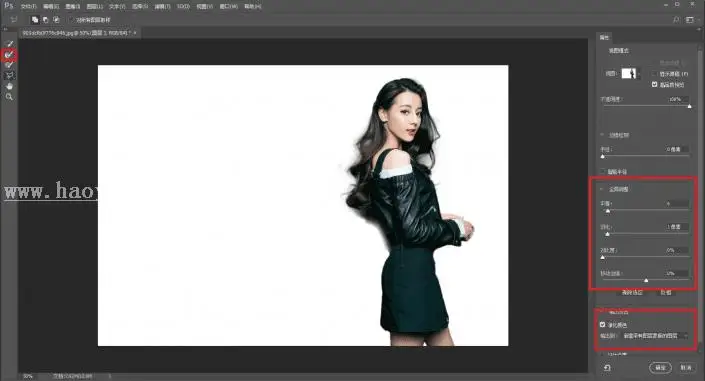Open the Window menu in menu bar

click(x=228, y=7)
